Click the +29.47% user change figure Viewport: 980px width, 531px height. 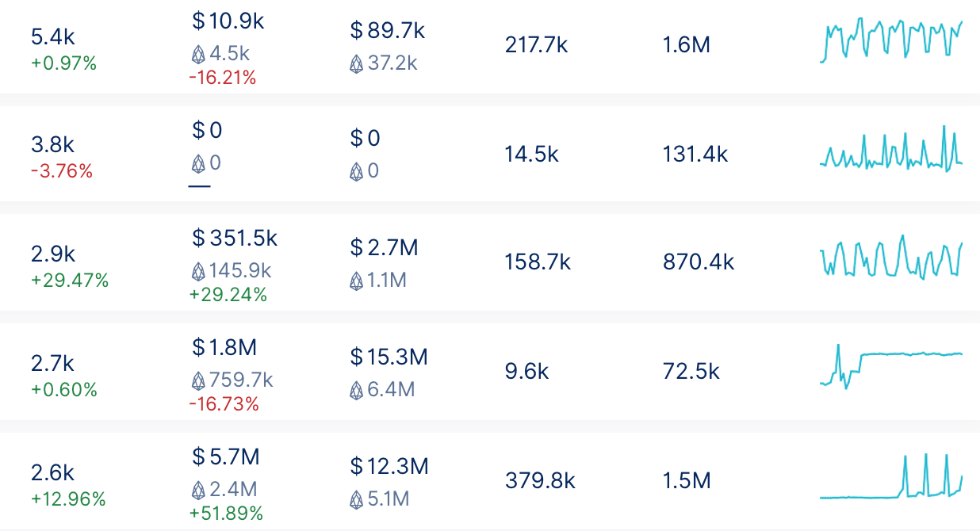pyautogui.click(x=70, y=281)
